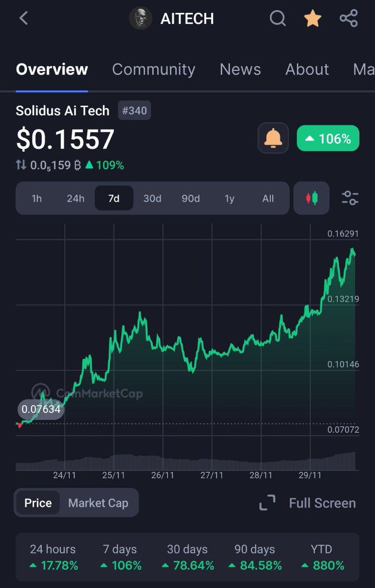
Task: Open the search magnifier icon
Action: pyautogui.click(x=278, y=19)
